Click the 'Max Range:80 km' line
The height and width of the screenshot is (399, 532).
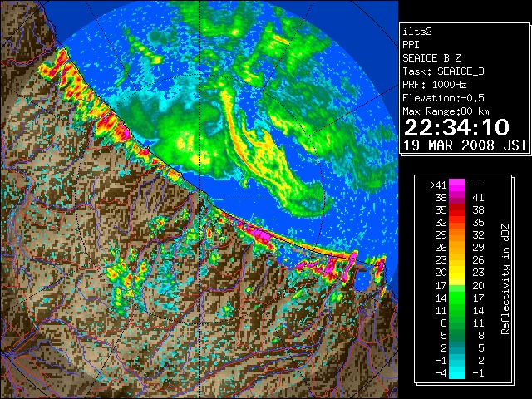pos(446,111)
